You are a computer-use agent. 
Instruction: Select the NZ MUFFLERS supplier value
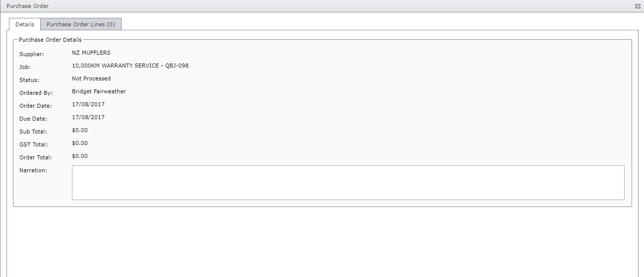tap(91, 53)
